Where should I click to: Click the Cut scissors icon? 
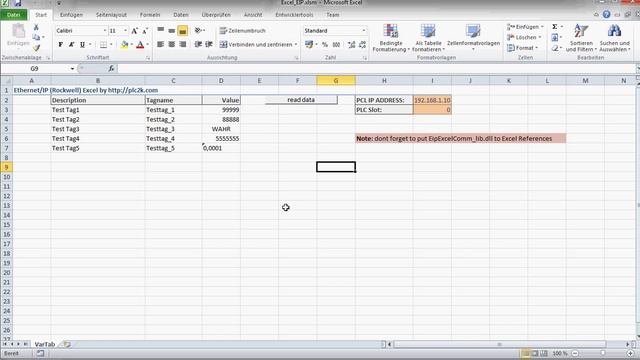(36, 27)
